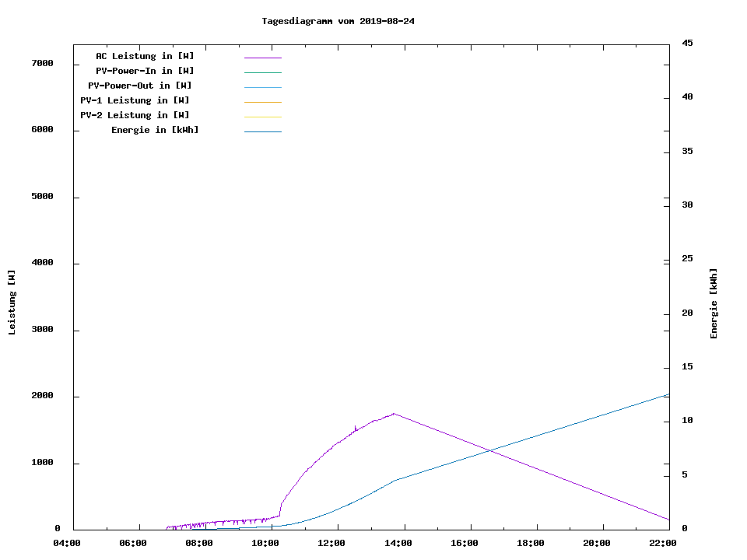Viewport: 747px width, 560px height.
Task: Click the 7000 value on the left axis
Action: pos(41,64)
